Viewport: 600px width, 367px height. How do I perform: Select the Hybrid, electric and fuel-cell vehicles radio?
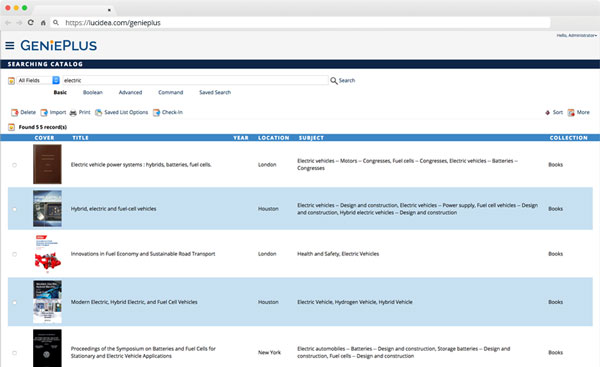point(15,209)
